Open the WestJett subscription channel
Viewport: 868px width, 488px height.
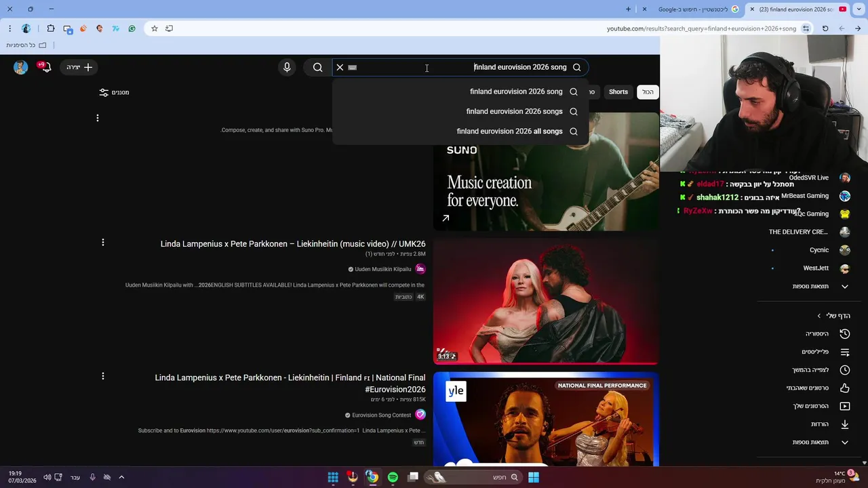[810, 268]
